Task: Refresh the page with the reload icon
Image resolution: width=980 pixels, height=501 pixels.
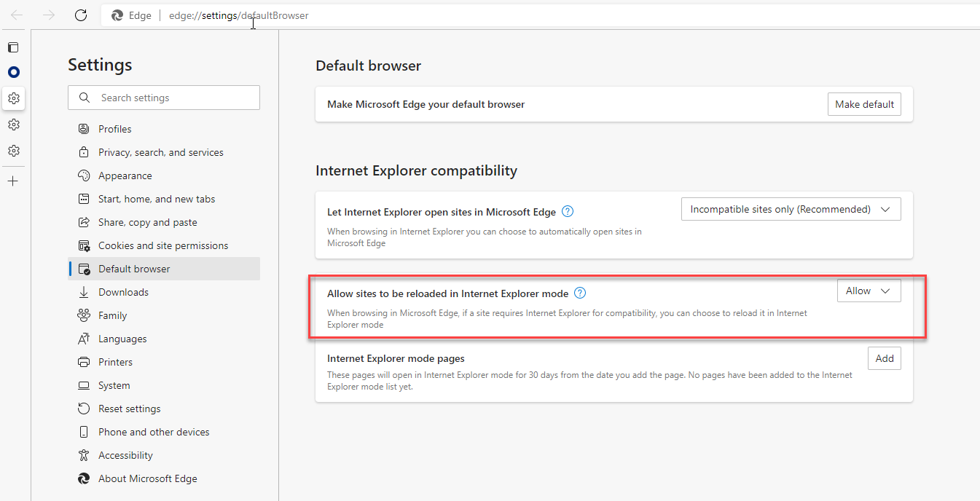Action: (x=81, y=15)
